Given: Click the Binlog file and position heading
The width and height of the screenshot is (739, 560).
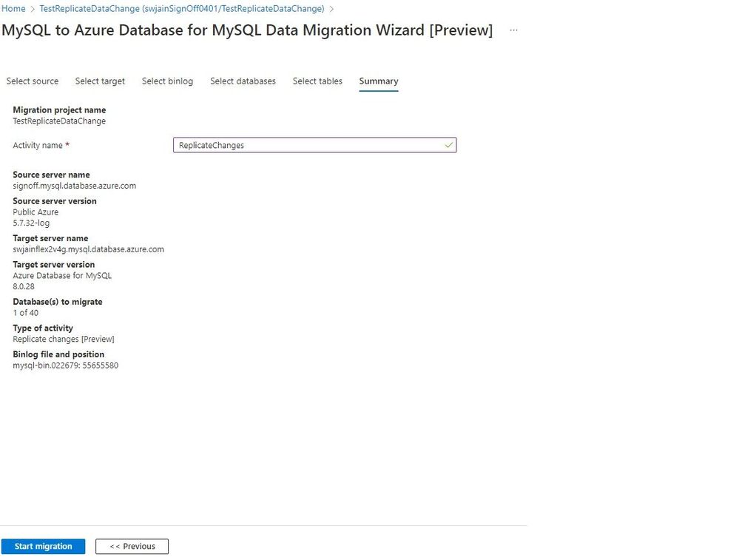Looking at the screenshot, I should (x=58, y=354).
